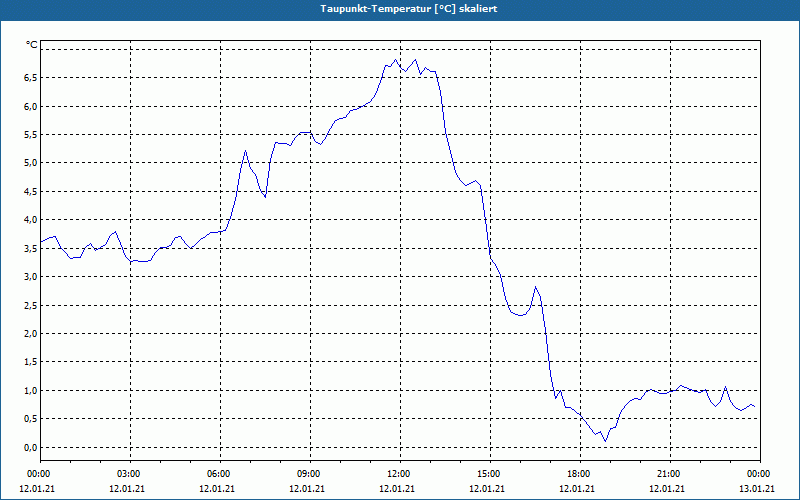Click the 21:00 time label
The image size is (800, 500).
point(670,474)
